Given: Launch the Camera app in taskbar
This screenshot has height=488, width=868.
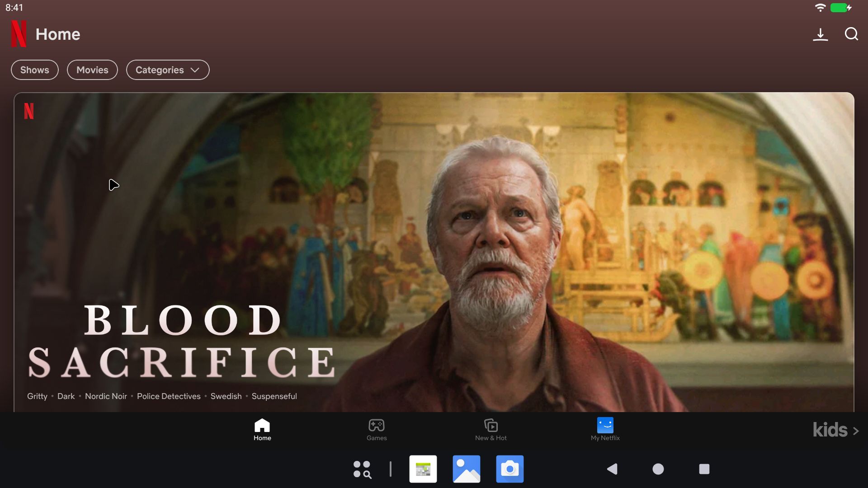Looking at the screenshot, I should [510, 469].
